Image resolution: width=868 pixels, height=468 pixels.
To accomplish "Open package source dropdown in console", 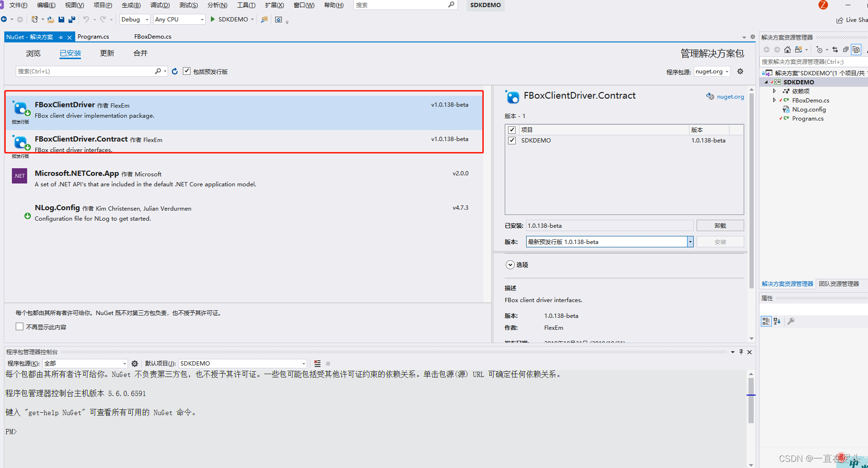I will [85, 364].
